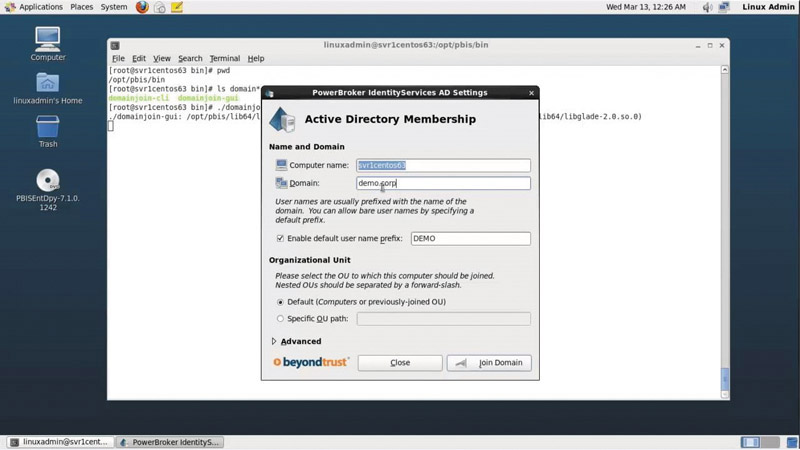Viewport: 800px width, 450px height.
Task: Click the volume speaker icon
Action: click(x=707, y=7)
